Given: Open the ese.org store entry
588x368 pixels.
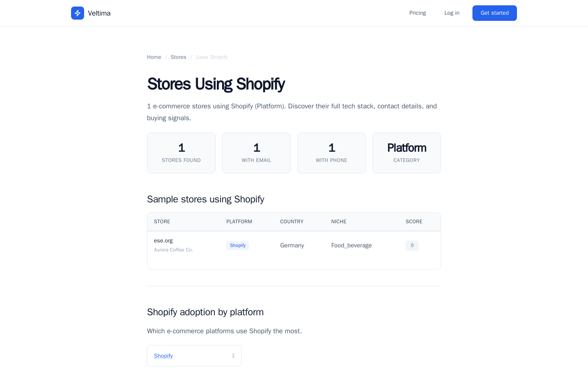Looking at the screenshot, I should point(163,240).
